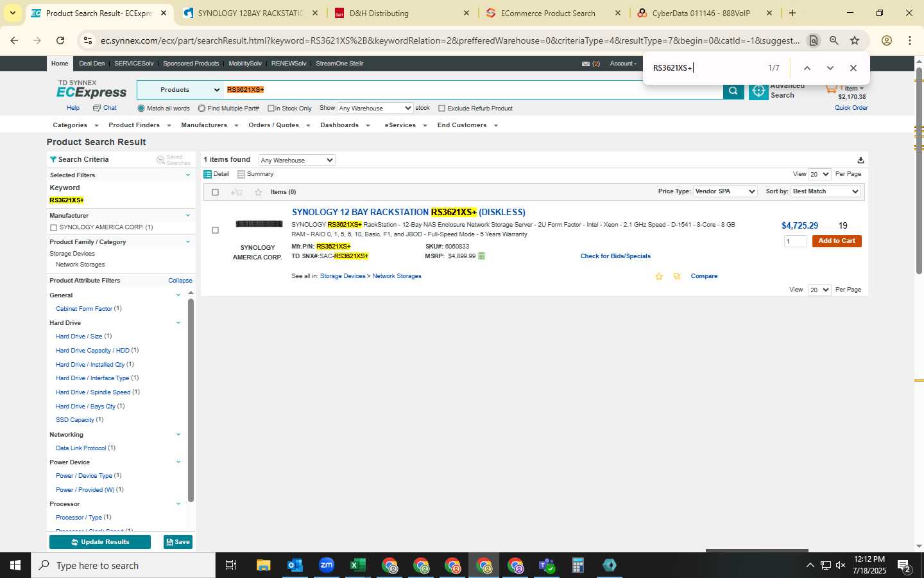
Task: Collapse Networking filter group
Action: pos(178,435)
